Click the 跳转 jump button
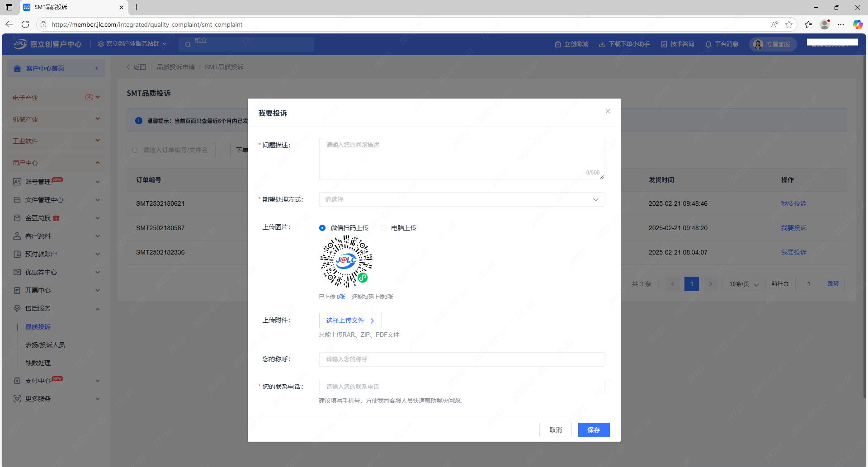This screenshot has width=868, height=467. 833,284
